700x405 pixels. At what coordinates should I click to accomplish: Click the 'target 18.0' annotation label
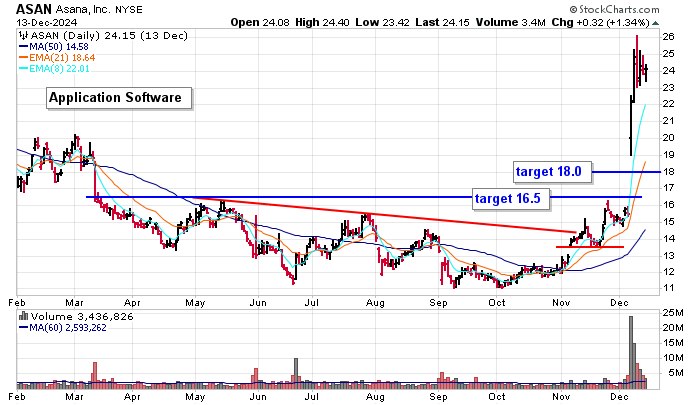pos(553,172)
